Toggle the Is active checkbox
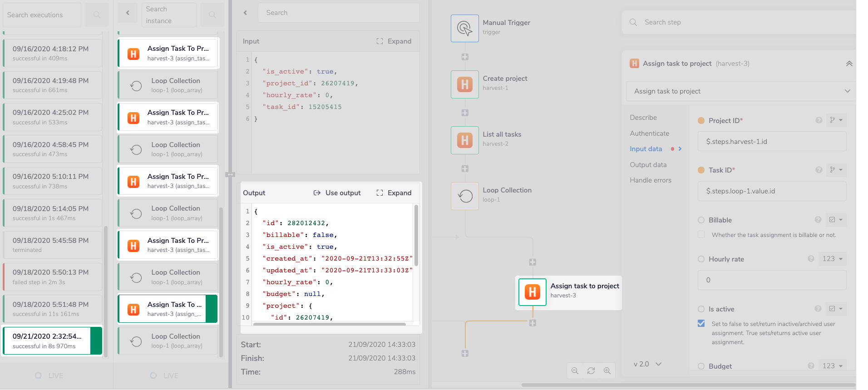Screen dimensions: 868x390 click(x=701, y=324)
